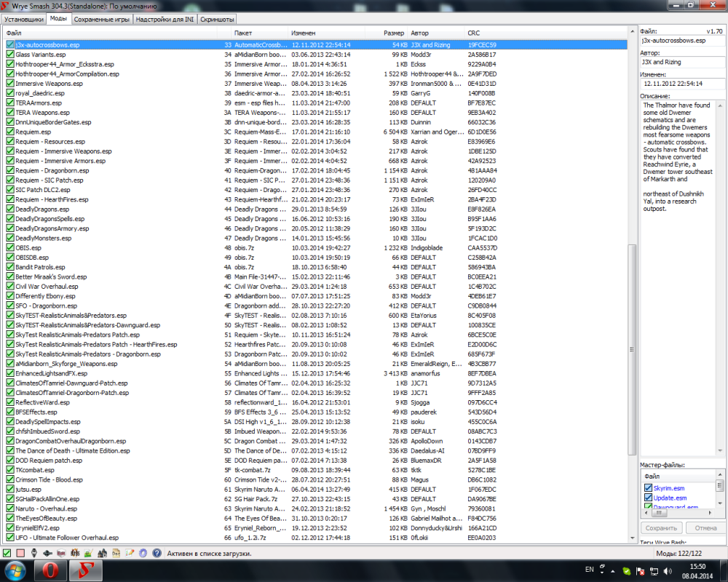Click master-files list scroll-down arrow
This screenshot has height=582, width=728.
coord(720,503)
